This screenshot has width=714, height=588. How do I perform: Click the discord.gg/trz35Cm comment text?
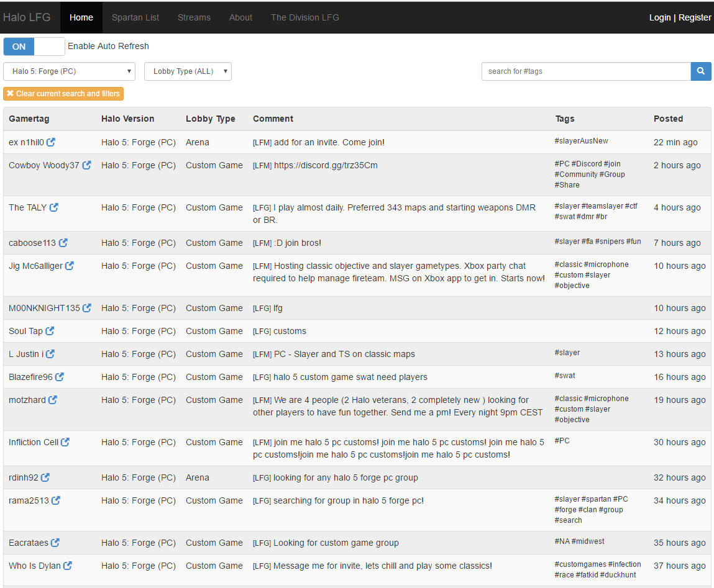326,165
